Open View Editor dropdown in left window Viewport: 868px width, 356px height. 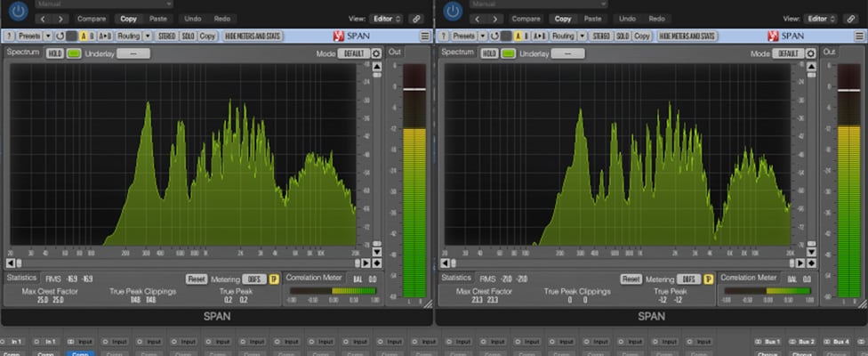(386, 19)
